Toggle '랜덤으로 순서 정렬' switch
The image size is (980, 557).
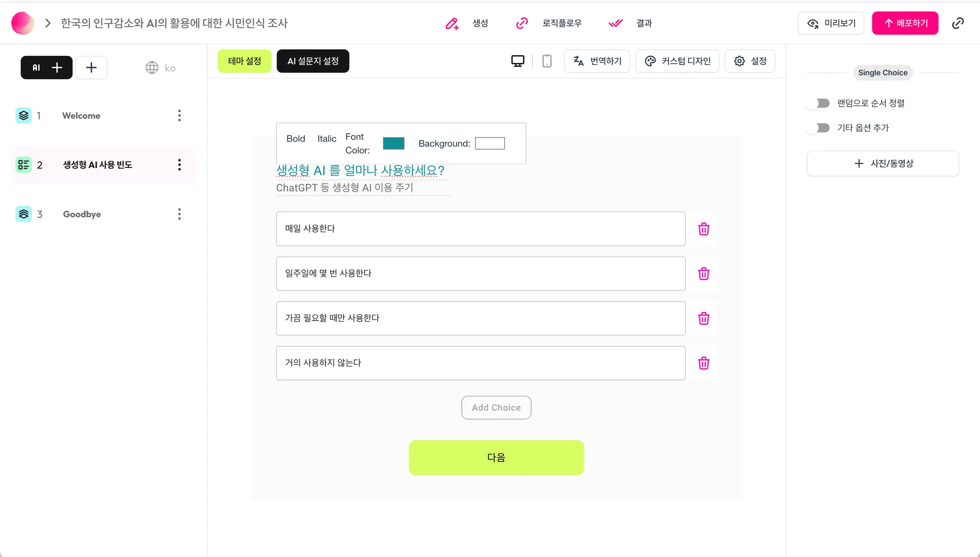[x=819, y=103]
